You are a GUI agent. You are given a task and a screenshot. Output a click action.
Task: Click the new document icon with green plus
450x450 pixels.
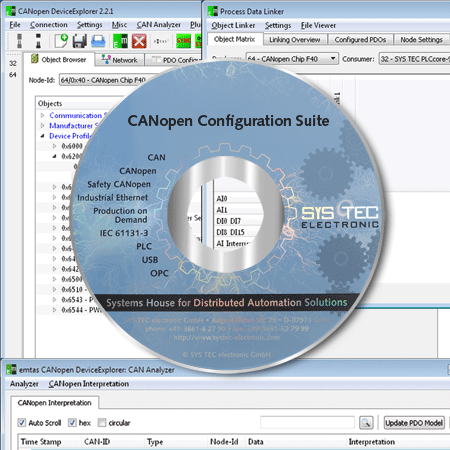pyautogui.click(x=61, y=41)
